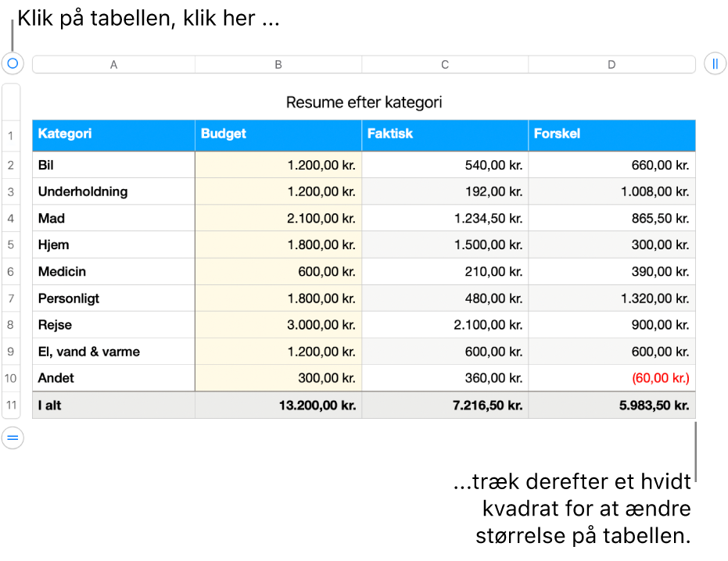Click the 'Faktisk' header cell

(445, 135)
